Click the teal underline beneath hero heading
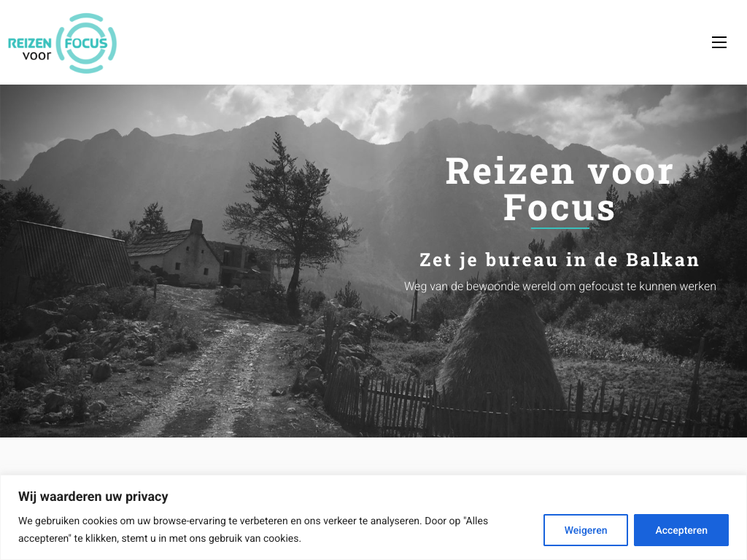This screenshot has width=747, height=560. pos(560,228)
